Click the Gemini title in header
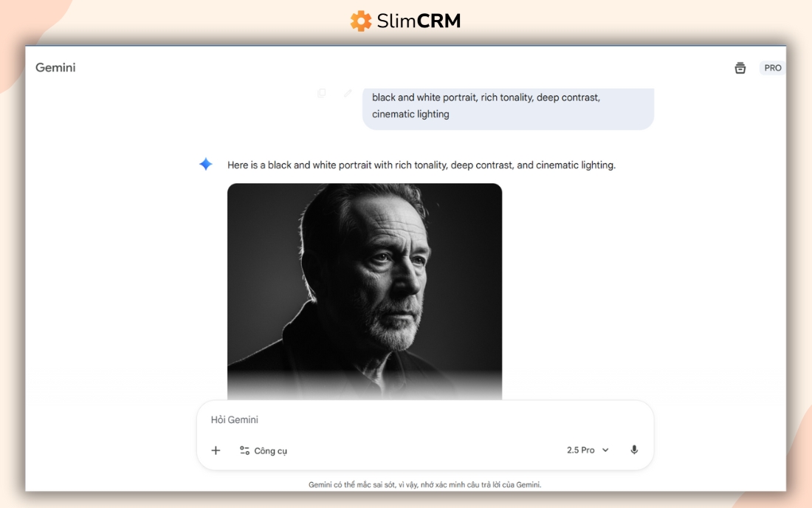 (55, 68)
